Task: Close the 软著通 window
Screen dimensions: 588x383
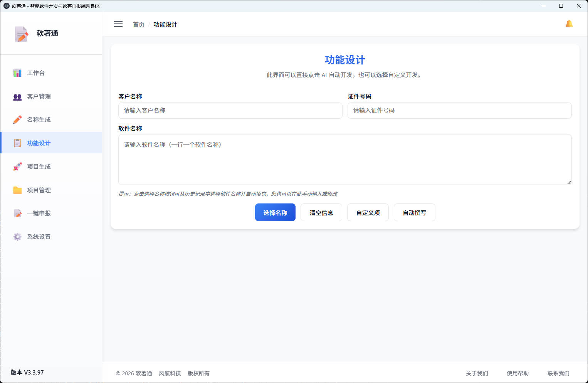Action: click(579, 6)
